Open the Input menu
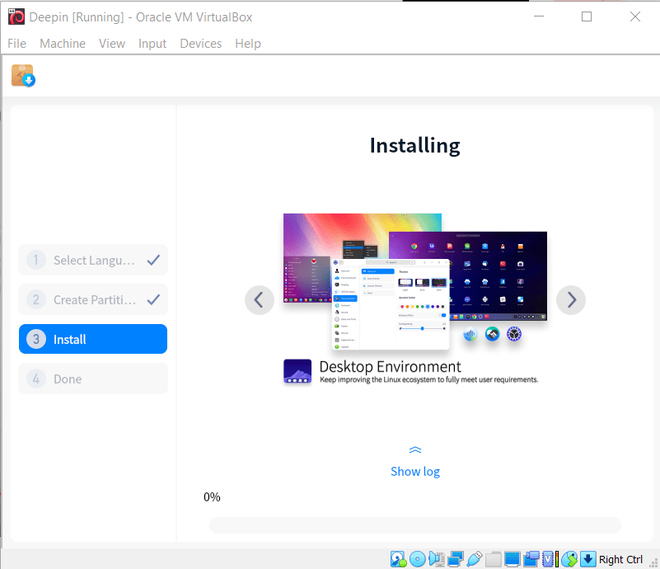The image size is (660, 569). tap(152, 43)
